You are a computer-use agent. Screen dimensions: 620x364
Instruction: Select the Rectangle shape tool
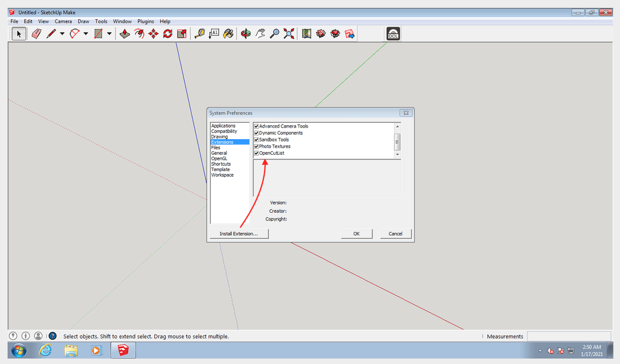(x=98, y=34)
